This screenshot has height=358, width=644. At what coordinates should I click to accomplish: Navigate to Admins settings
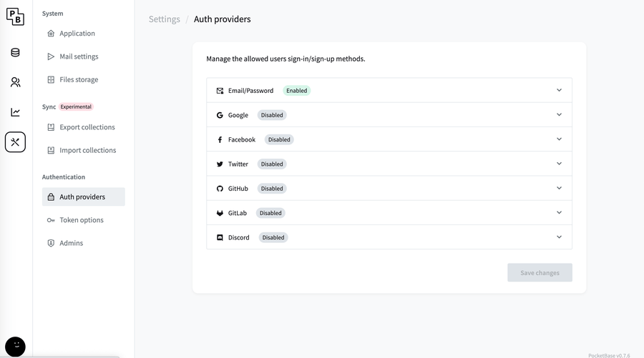coord(71,243)
